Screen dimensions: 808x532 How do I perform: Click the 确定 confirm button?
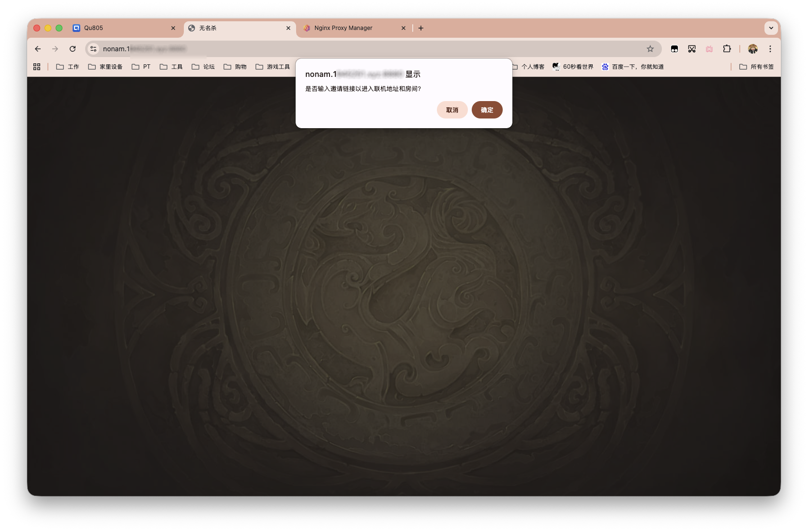click(x=487, y=110)
